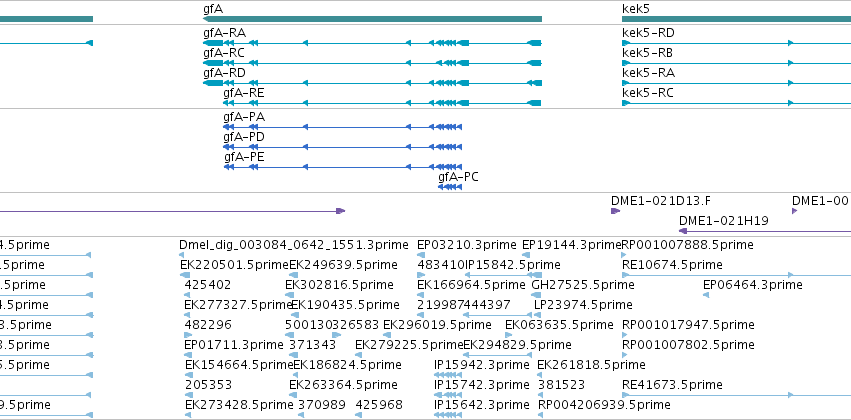Click the gfA-PC protein feature label
Viewport: 851px width, 420px height.
[458, 177]
